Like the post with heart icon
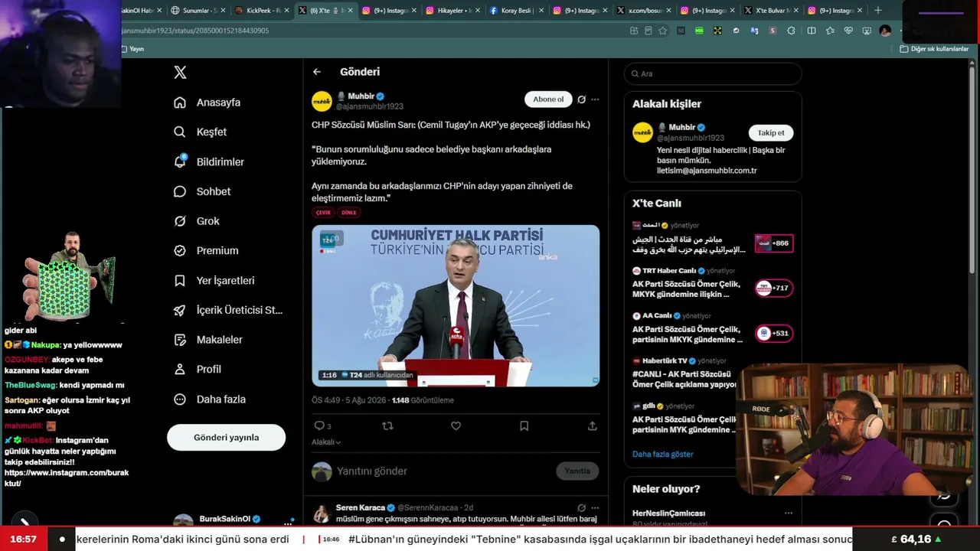Screen dimensions: 980x551 click(456, 426)
